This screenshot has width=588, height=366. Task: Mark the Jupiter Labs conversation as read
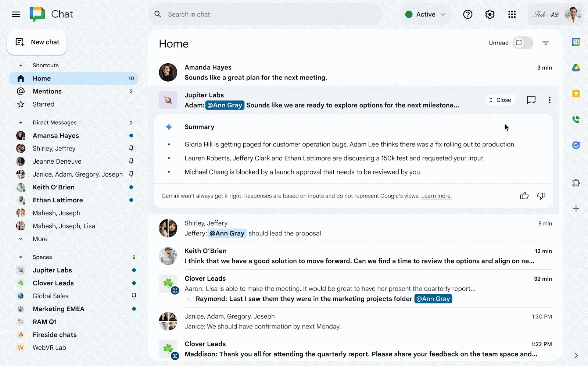coord(531,100)
